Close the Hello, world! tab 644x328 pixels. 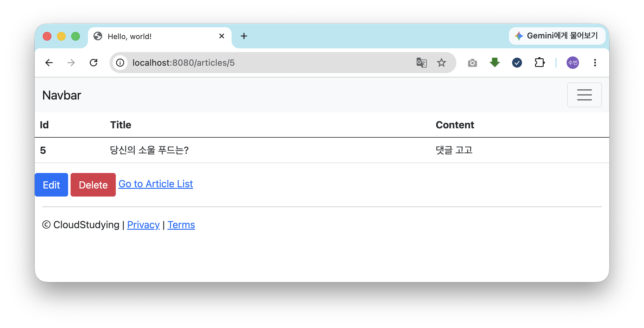click(222, 36)
